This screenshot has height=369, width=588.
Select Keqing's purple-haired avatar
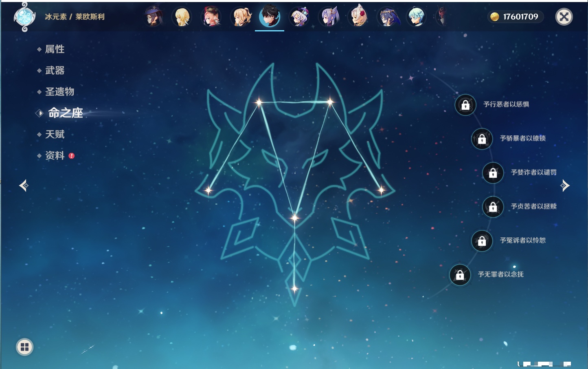(329, 17)
